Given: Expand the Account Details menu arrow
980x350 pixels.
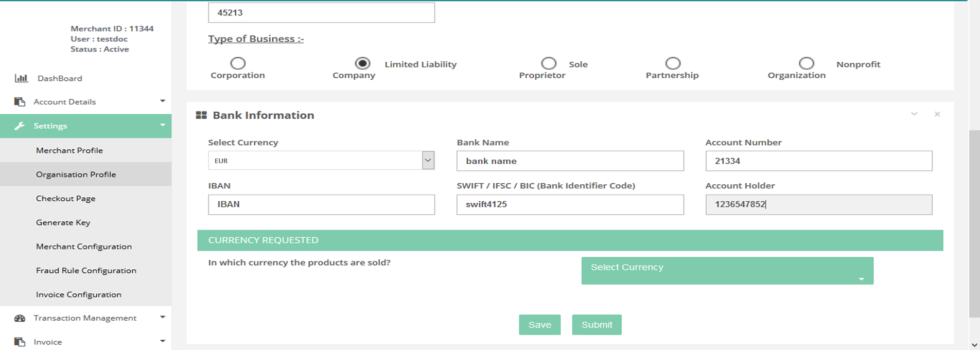Looking at the screenshot, I should pyautogui.click(x=163, y=101).
